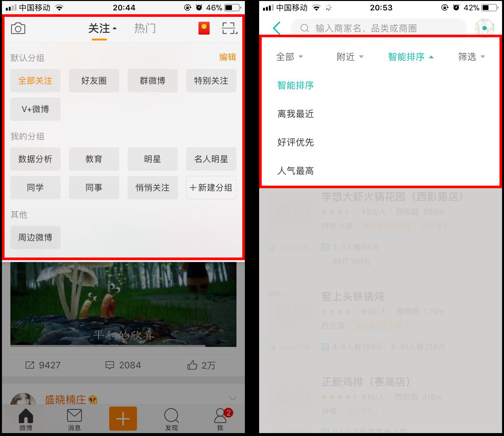Expand the 附近 nearby dropdown
The width and height of the screenshot is (504, 436).
pos(350,57)
